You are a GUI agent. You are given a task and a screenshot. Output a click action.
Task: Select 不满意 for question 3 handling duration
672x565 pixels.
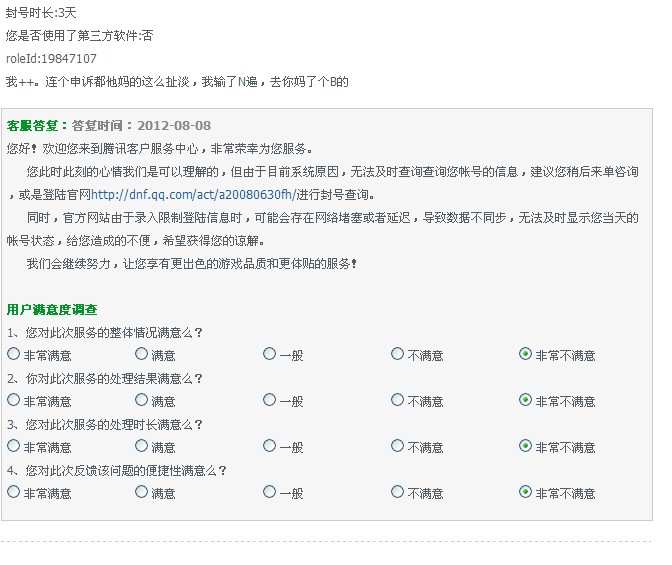tap(397, 446)
